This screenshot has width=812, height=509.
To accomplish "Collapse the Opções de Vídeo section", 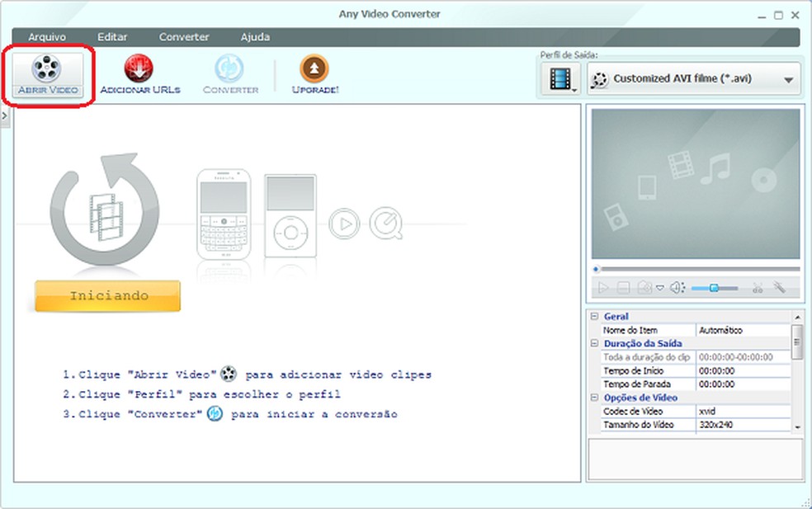I will (x=594, y=397).
